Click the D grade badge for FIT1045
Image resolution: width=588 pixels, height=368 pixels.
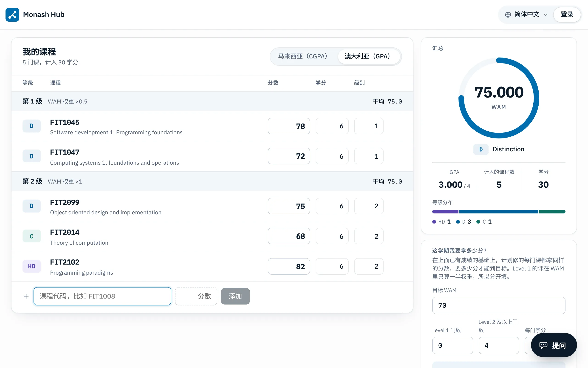tap(32, 126)
